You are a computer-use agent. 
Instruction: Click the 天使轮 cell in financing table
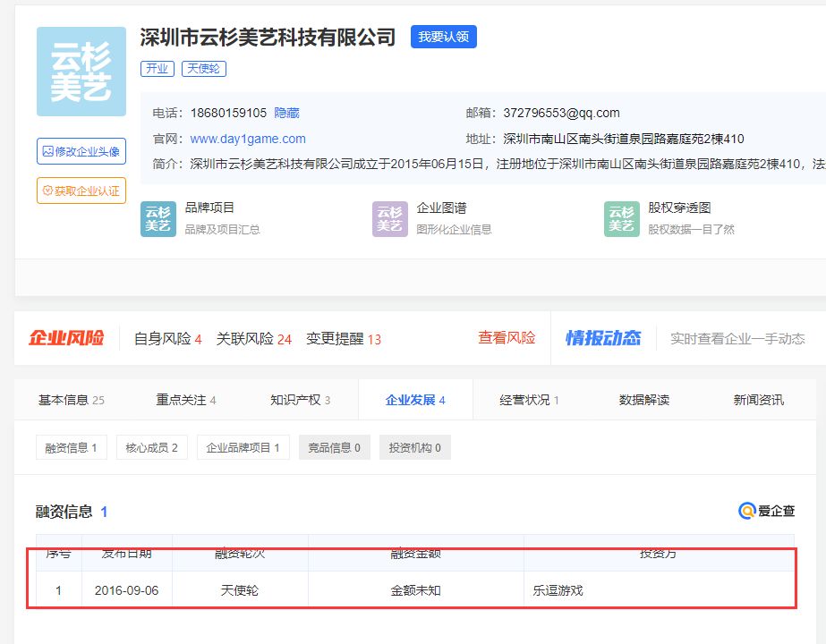240,591
